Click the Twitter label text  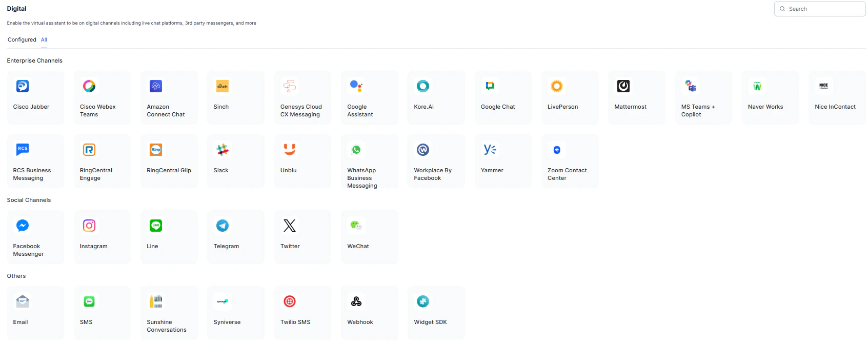(x=290, y=246)
